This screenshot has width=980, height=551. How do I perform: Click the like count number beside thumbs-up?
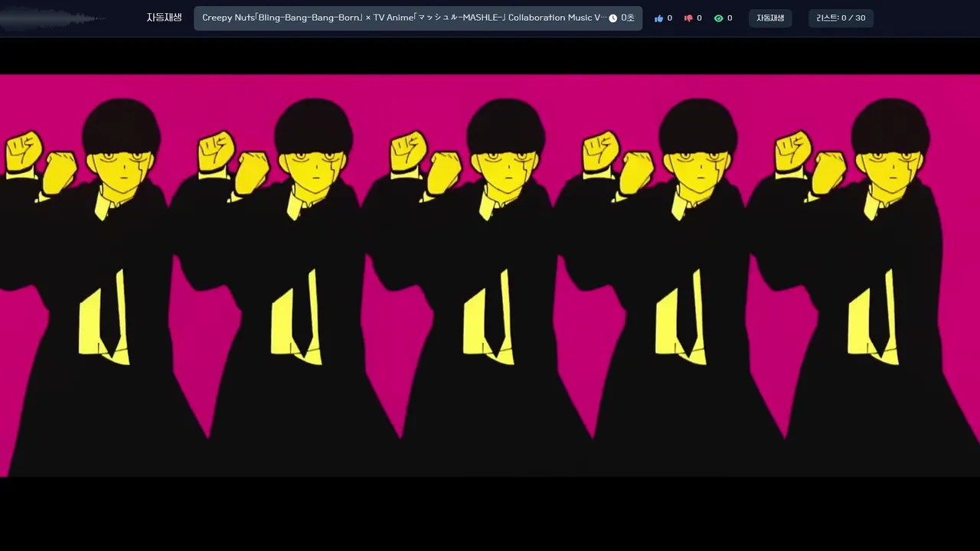(669, 18)
